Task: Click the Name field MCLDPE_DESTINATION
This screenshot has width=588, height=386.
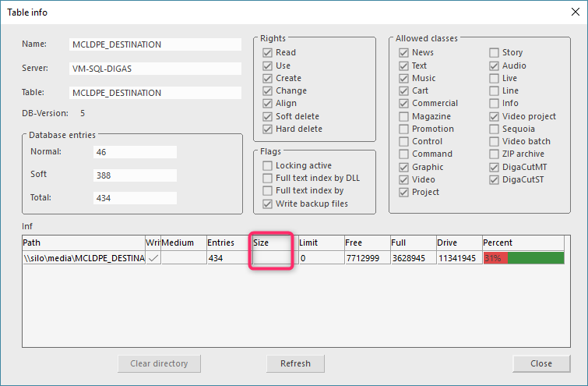Action: [x=156, y=44]
